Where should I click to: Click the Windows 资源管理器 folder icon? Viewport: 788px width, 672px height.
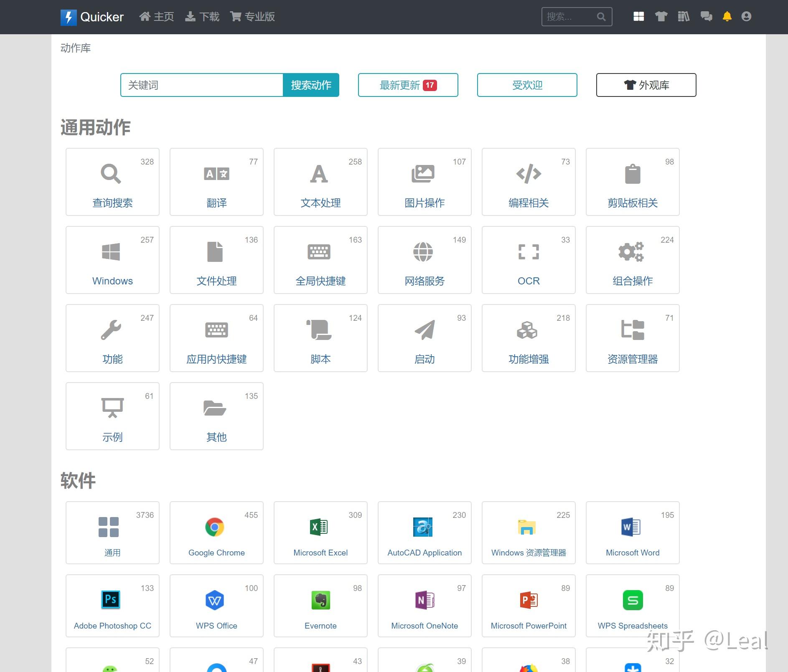pyautogui.click(x=527, y=527)
